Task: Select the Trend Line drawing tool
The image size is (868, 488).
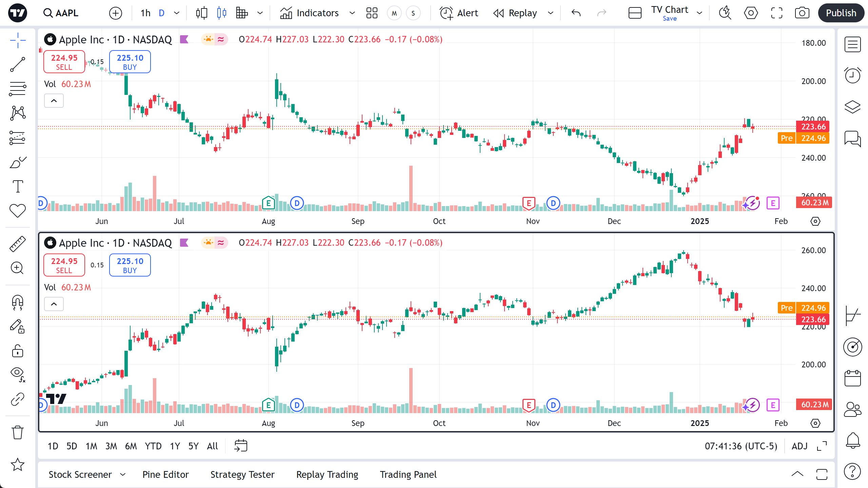Action: tap(18, 64)
